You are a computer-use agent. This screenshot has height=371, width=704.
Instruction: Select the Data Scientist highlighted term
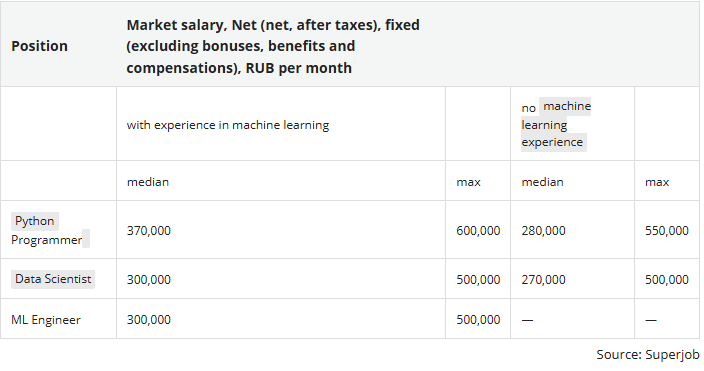(53, 279)
